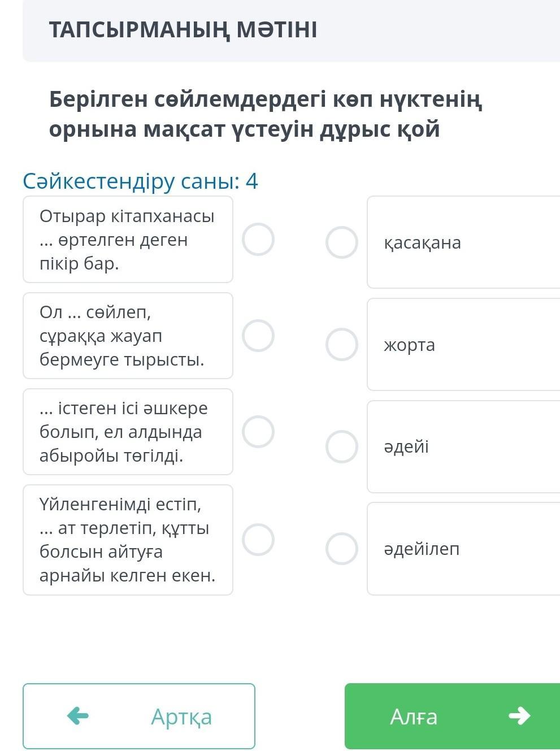Select the radio circle for 'жорта'
This screenshot has height=751, width=560.
[342, 344]
